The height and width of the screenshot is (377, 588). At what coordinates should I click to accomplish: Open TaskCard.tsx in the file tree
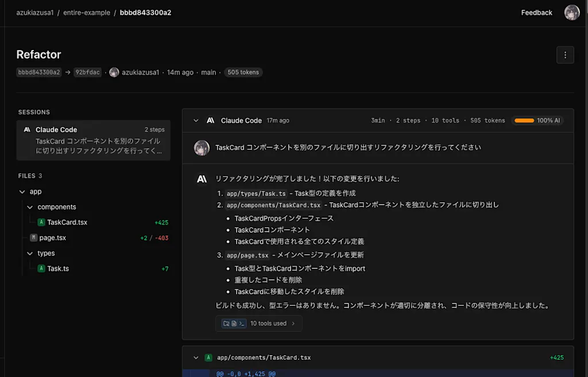click(x=67, y=222)
